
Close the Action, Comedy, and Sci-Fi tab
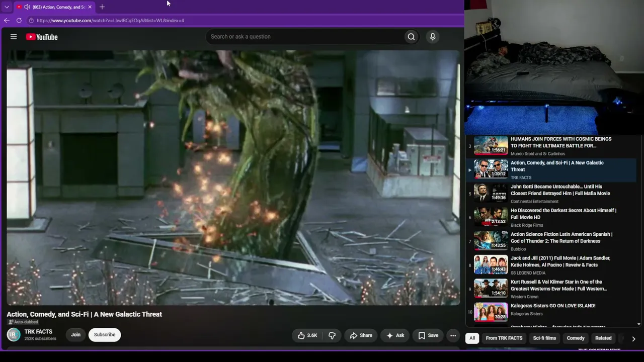[90, 7]
